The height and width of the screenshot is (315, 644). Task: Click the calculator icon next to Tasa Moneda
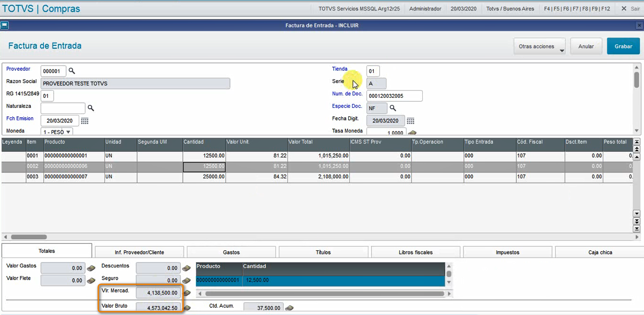pos(412,133)
